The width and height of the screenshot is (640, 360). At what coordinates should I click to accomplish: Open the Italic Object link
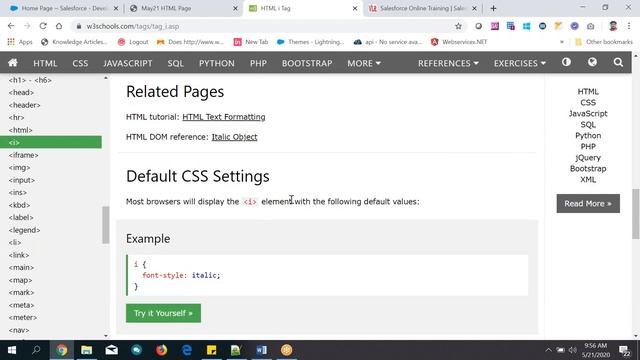pos(234,137)
